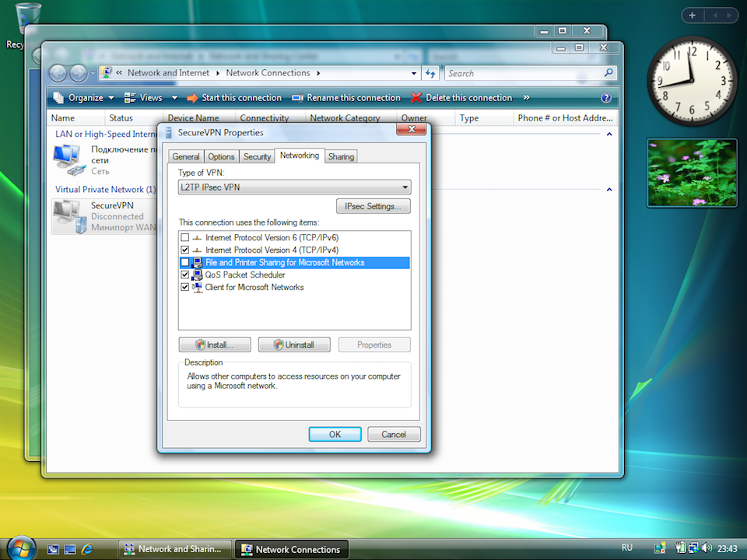
Task: Click the Phone # or Host Address column header
Action: (566, 118)
